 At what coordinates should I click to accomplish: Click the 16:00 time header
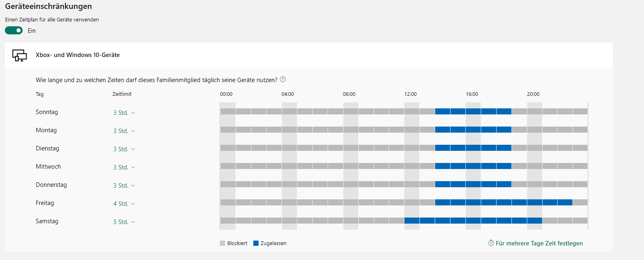point(472,94)
